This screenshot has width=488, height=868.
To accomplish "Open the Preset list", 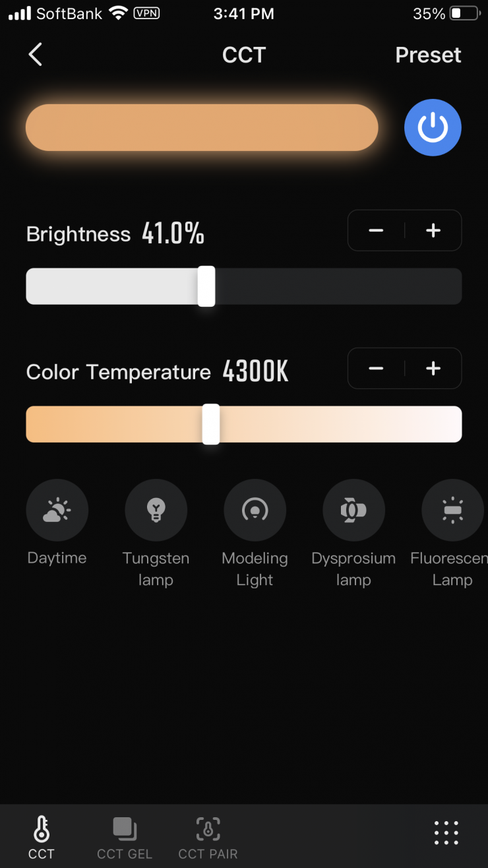I will (x=428, y=55).
